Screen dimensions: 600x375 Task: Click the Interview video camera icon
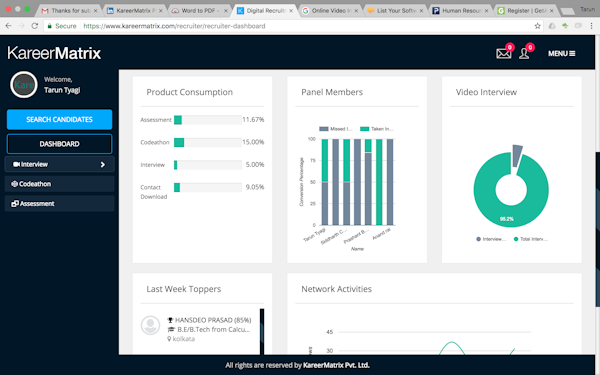coord(16,164)
